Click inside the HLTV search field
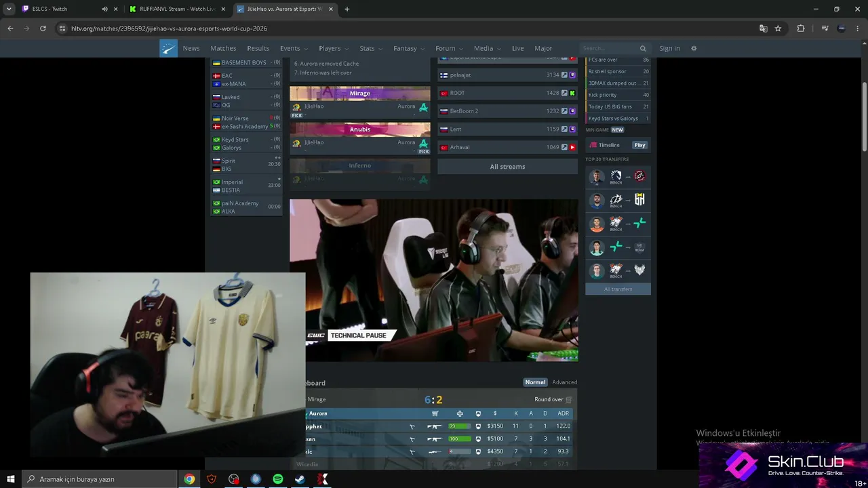Image resolution: width=868 pixels, height=488 pixels. tap(609, 49)
